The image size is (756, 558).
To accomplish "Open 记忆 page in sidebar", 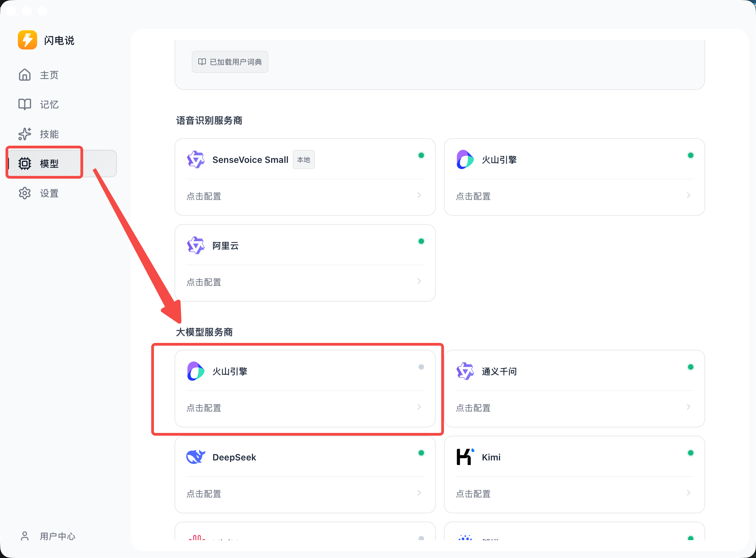I will [x=62, y=104].
